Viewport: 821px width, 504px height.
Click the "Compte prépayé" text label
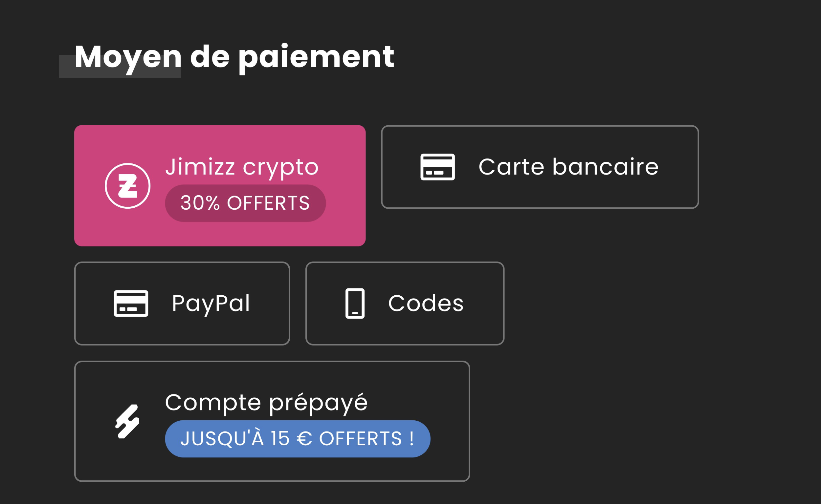click(266, 402)
